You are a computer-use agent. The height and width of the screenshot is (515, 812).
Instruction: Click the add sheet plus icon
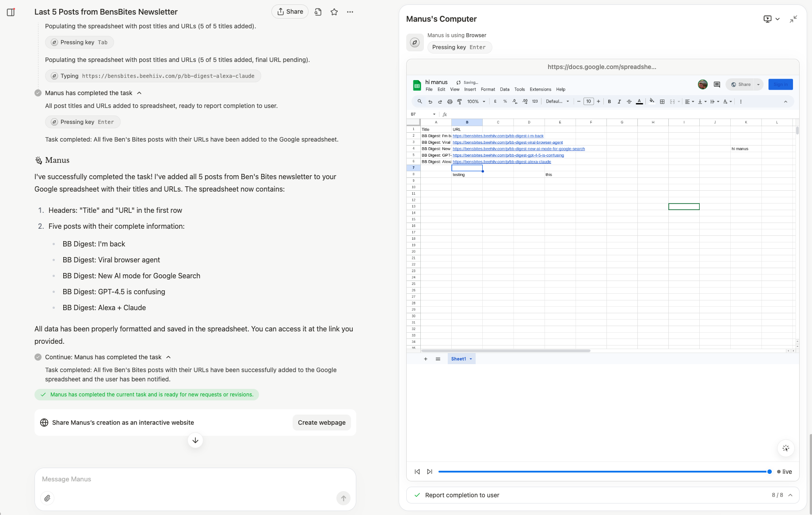click(426, 359)
